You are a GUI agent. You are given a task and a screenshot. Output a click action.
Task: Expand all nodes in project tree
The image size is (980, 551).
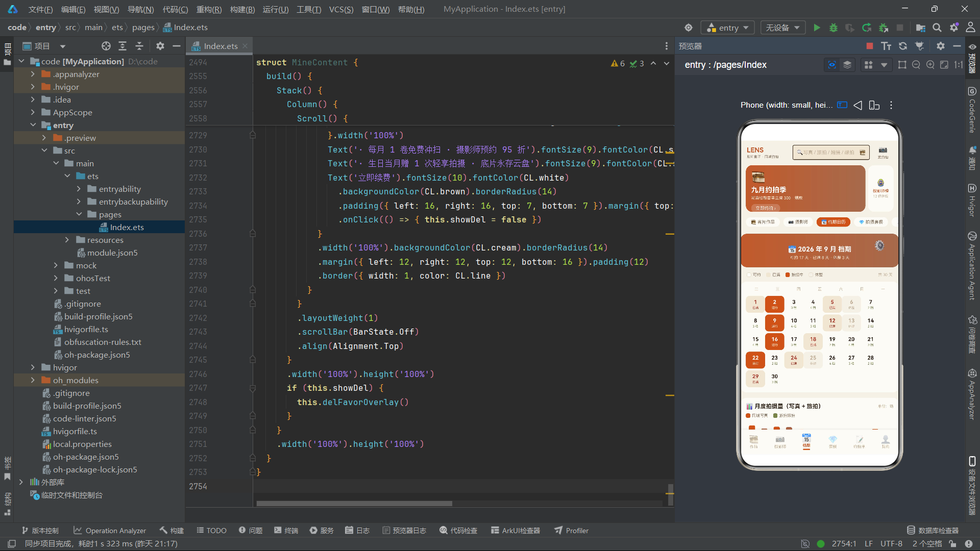122,46
